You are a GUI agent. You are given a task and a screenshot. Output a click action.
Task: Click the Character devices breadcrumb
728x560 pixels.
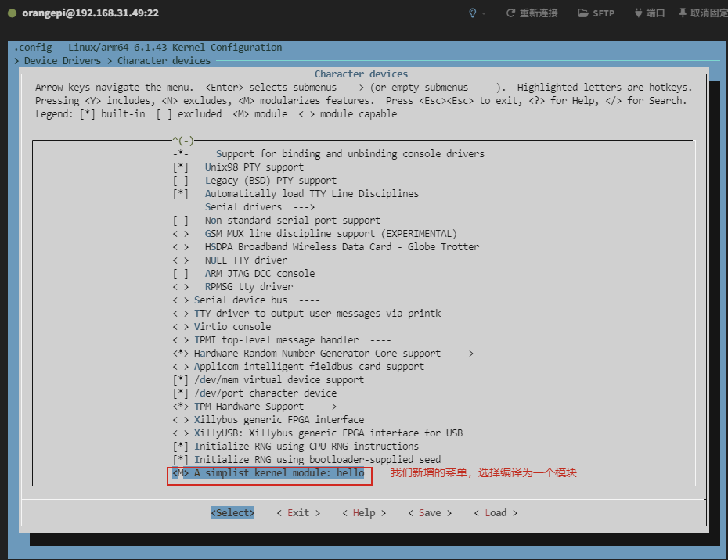tap(164, 61)
